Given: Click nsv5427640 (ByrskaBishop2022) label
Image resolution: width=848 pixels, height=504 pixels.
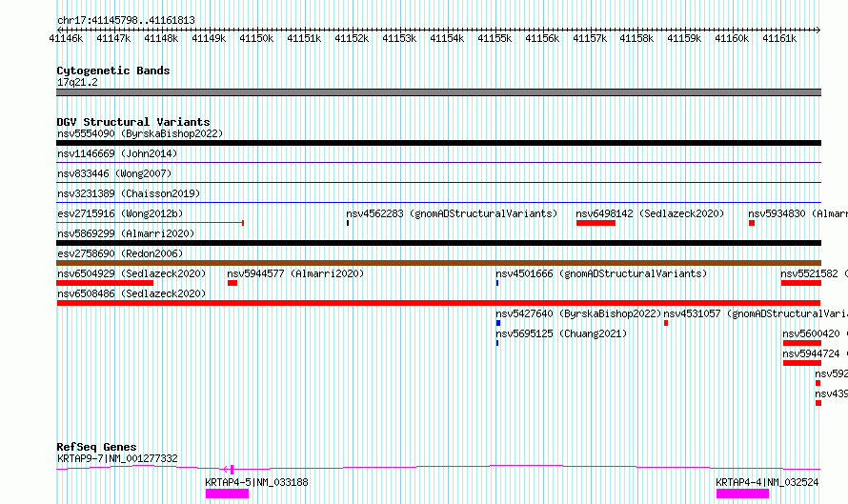Looking at the screenshot, I should point(578,313).
